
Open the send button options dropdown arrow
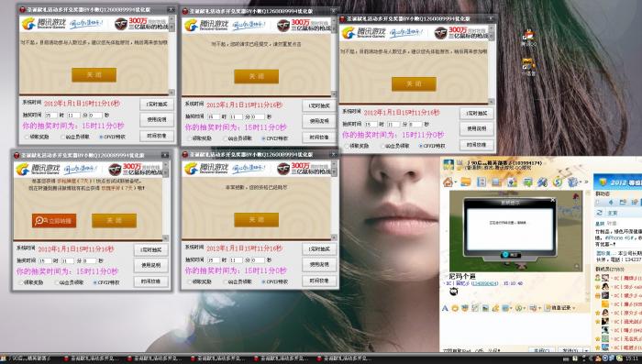586,350
